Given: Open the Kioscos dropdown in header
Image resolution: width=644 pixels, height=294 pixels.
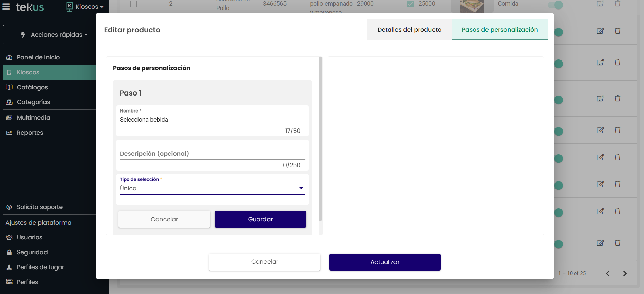Looking at the screenshot, I should point(85,7).
